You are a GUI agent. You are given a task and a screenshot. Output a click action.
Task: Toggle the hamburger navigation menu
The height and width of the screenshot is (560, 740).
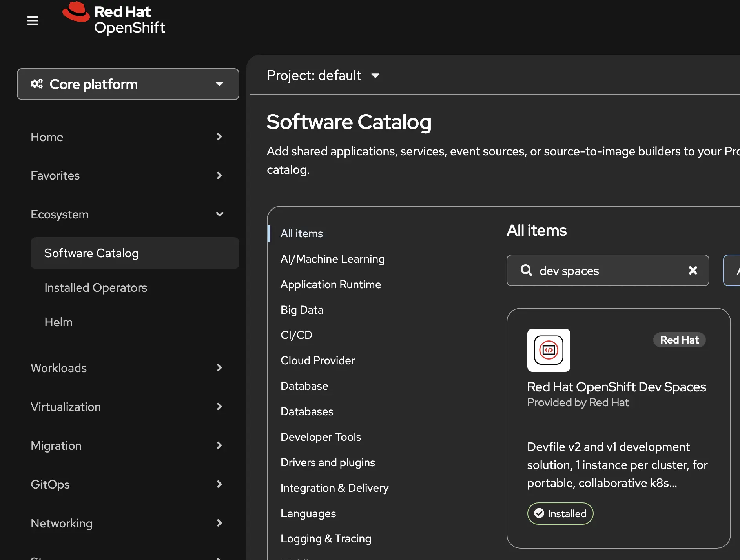33,20
